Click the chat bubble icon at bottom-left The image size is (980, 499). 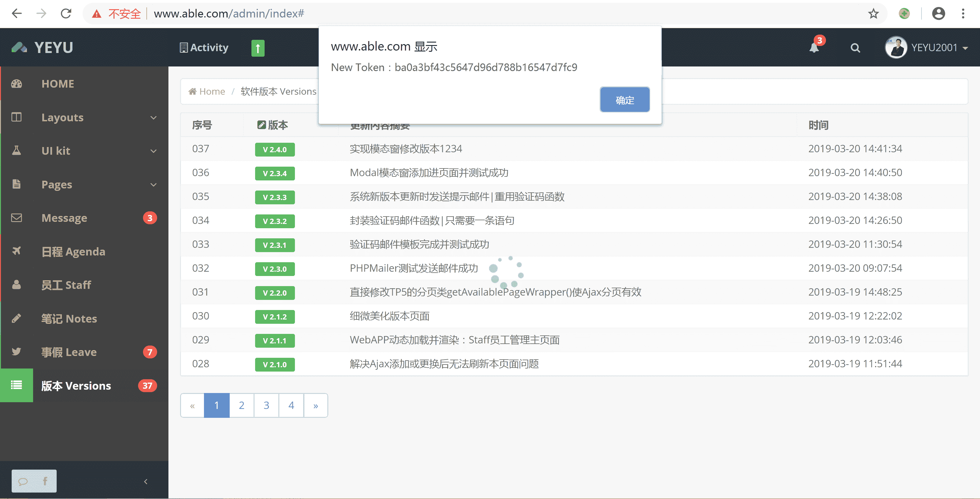coord(23,481)
